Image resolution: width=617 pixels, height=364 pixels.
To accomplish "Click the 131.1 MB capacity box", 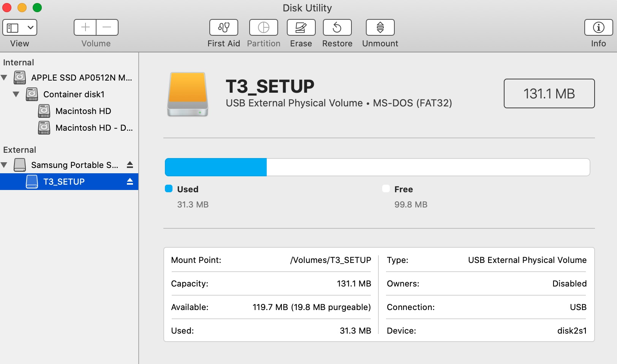I will click(x=549, y=93).
